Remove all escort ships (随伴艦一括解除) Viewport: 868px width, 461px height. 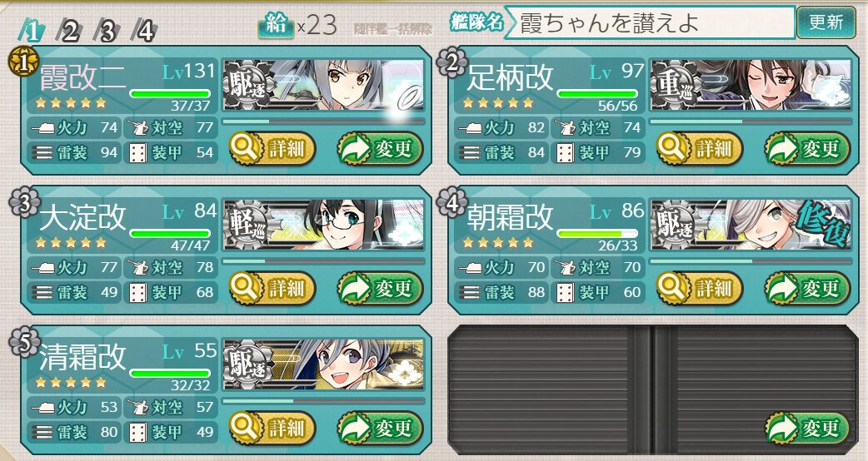coord(393,29)
